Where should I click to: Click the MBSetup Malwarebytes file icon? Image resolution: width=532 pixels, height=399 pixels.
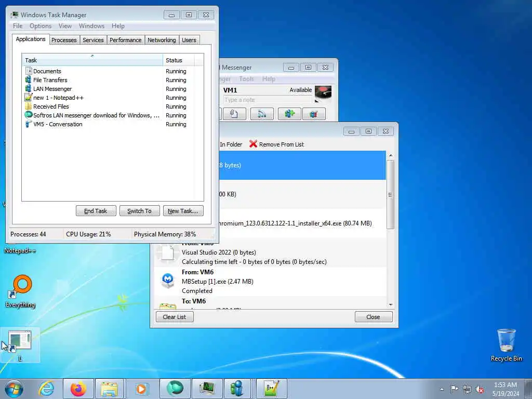tap(168, 281)
